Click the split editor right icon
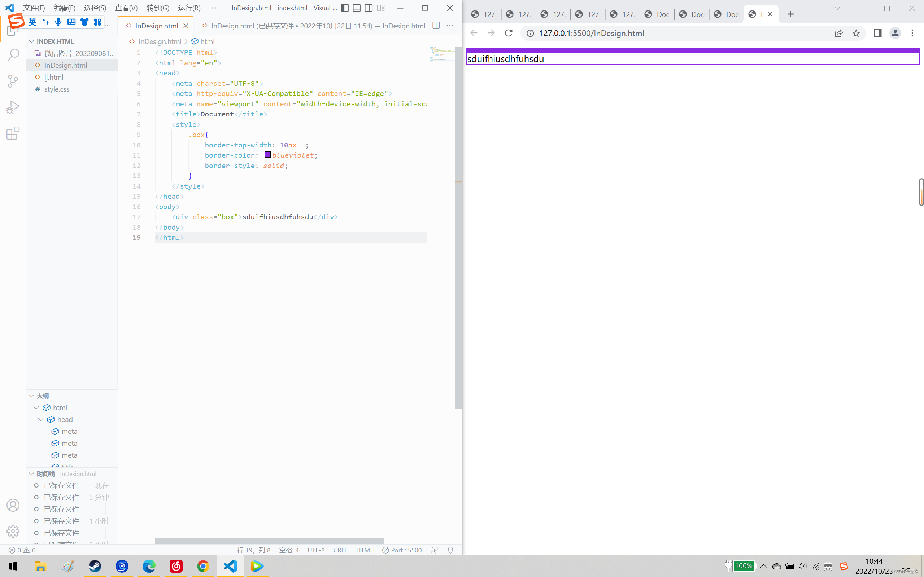Viewport: 924px width, 577px height. (436, 26)
